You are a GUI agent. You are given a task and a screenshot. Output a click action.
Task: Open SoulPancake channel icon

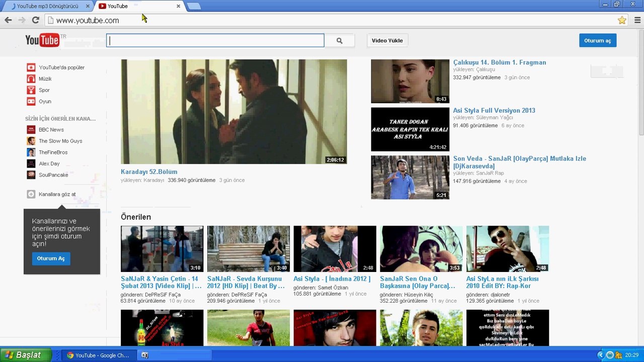(x=31, y=175)
